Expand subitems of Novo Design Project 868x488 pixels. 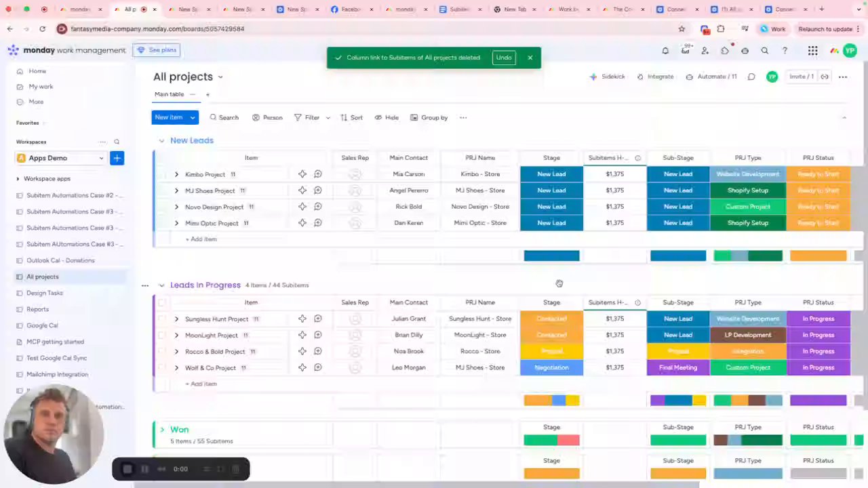tap(176, 207)
